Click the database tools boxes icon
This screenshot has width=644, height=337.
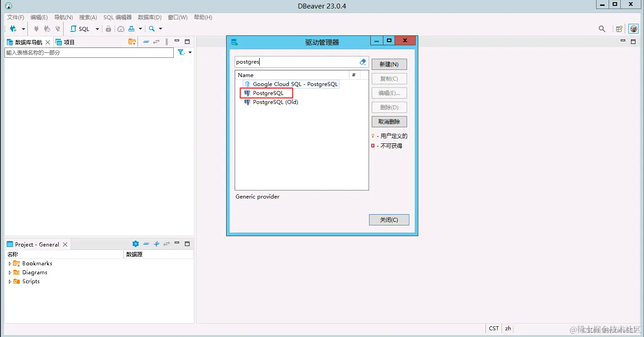[x=132, y=29]
